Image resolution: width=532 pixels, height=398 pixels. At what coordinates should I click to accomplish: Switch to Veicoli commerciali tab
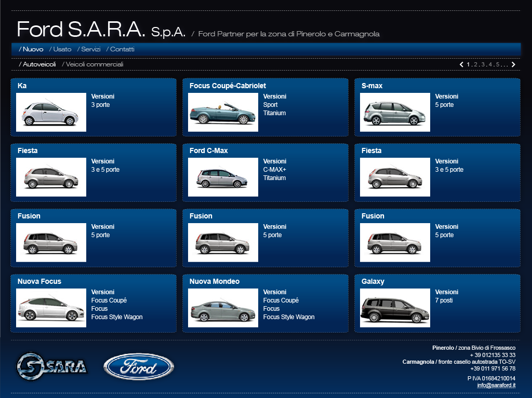(94, 64)
